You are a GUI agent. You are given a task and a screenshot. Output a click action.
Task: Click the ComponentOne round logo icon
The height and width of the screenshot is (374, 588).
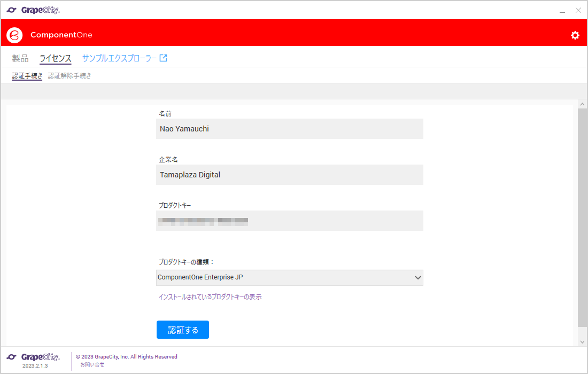[14, 35]
